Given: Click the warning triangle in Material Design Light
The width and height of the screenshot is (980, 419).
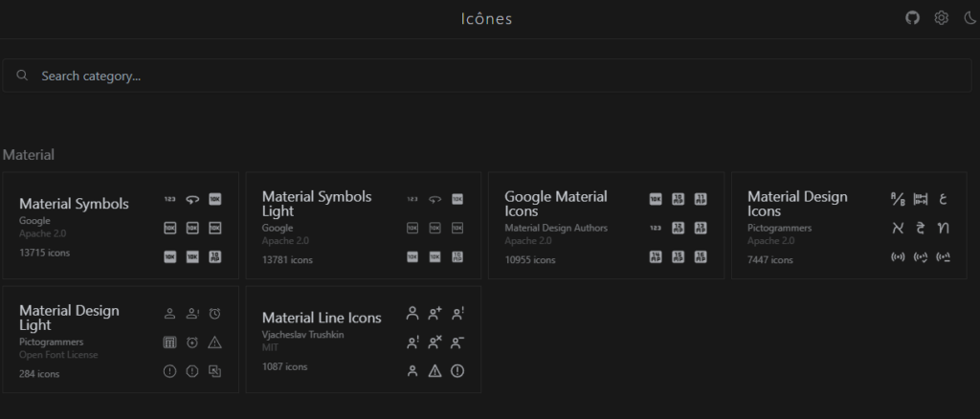Looking at the screenshot, I should coord(215,342).
